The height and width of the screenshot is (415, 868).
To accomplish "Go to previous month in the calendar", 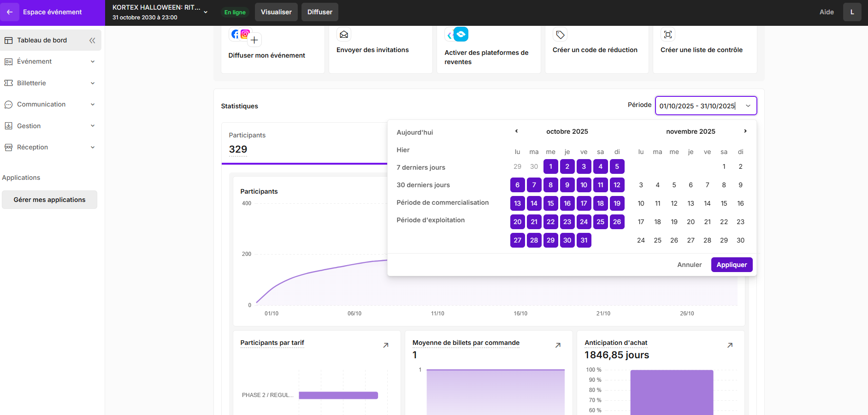I will point(517,131).
